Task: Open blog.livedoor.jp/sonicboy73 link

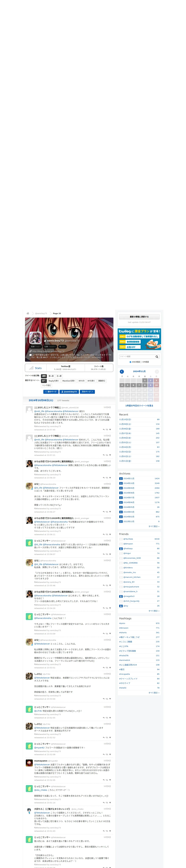Action: [48, 351]
